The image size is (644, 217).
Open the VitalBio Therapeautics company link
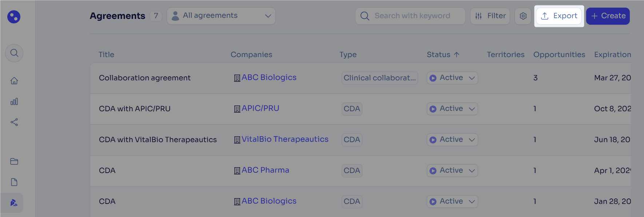pos(285,139)
